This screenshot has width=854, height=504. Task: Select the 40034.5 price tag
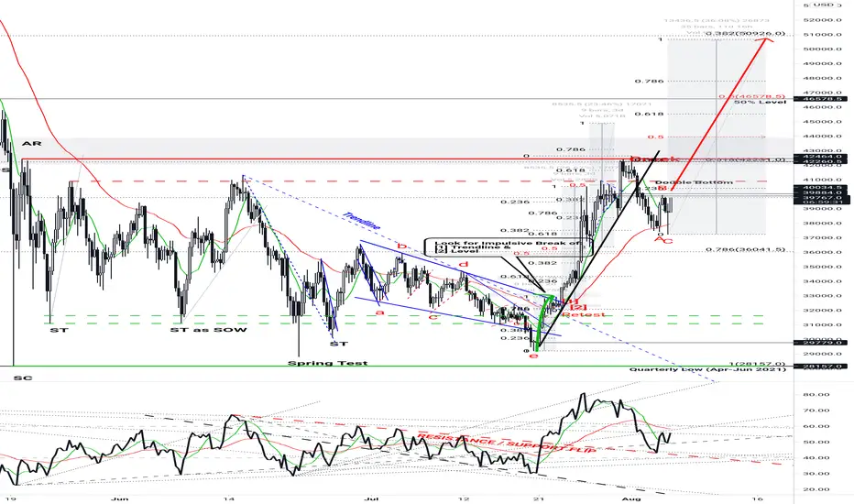pos(820,187)
